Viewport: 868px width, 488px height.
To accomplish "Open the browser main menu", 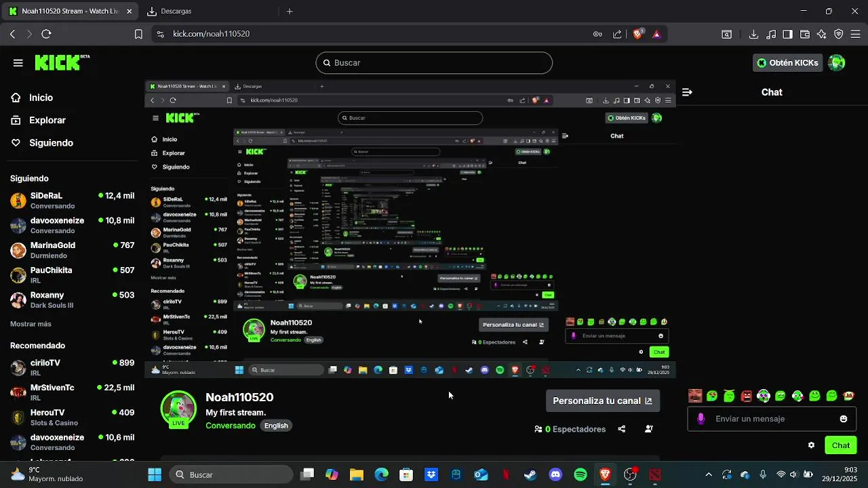I will 856,34.
